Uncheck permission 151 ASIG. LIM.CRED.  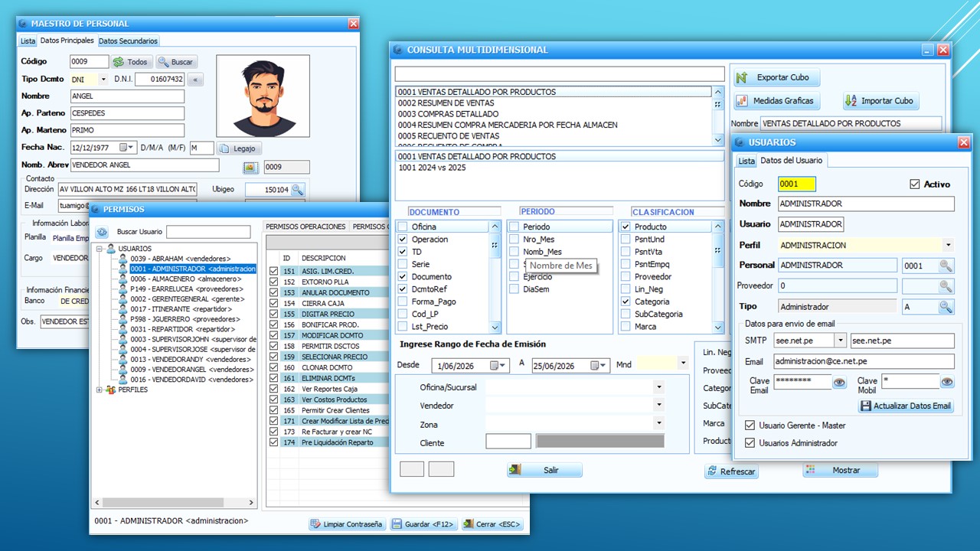pyautogui.click(x=274, y=271)
